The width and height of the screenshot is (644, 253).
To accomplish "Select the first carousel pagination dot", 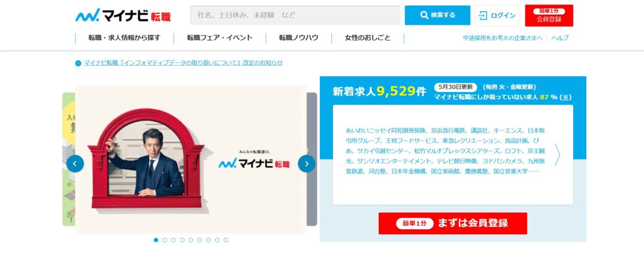I will (156, 240).
